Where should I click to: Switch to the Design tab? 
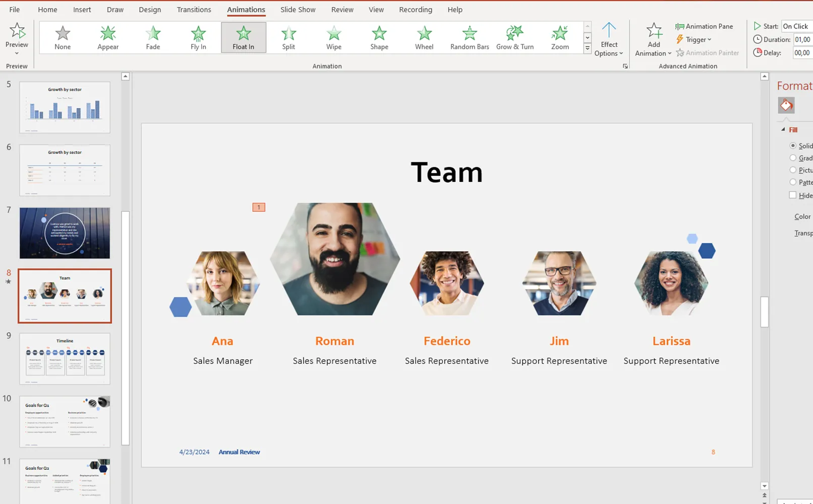(150, 10)
